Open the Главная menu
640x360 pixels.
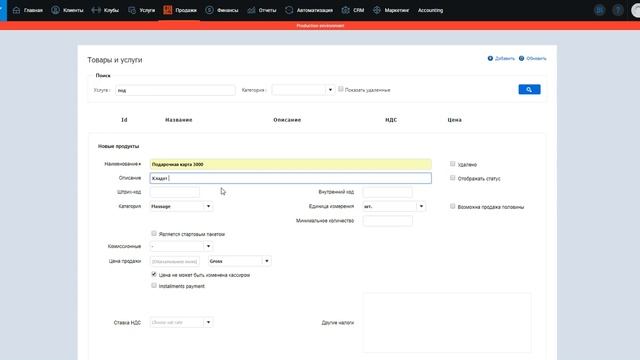pos(33,10)
